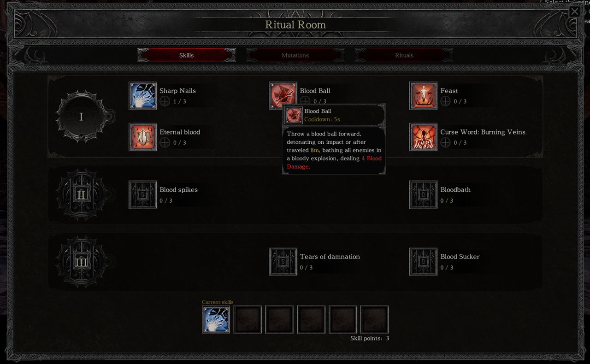Switch to the Mutations tab

[x=295, y=55]
